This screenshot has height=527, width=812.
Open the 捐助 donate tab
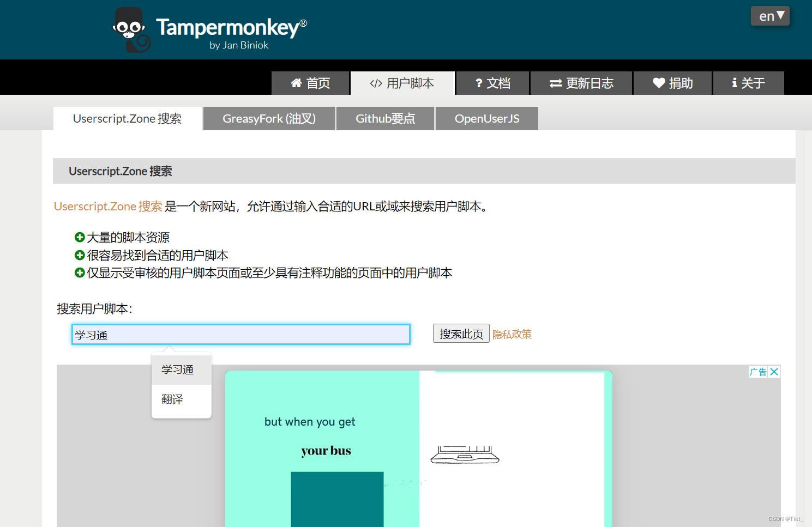point(672,83)
